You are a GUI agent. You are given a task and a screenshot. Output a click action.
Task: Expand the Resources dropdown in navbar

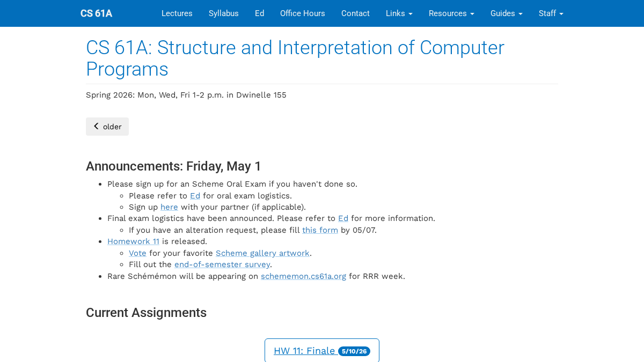tap(451, 13)
